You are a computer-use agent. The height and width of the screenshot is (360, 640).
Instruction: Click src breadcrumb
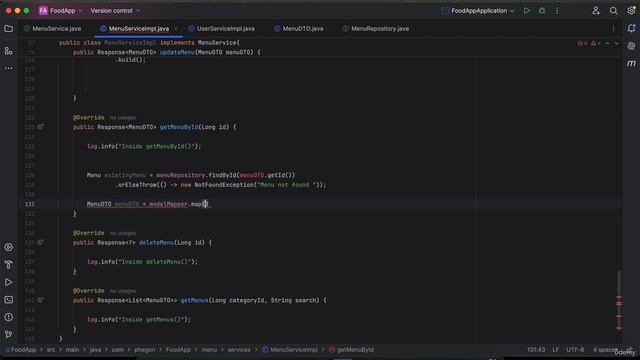click(x=51, y=350)
